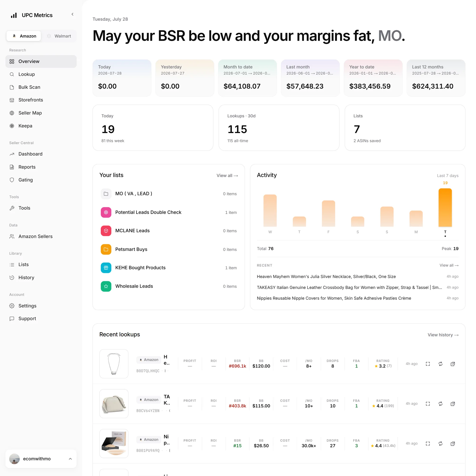Refresh the B001PU9A9Q lookup row
The image size is (476, 476).
tap(441, 443)
